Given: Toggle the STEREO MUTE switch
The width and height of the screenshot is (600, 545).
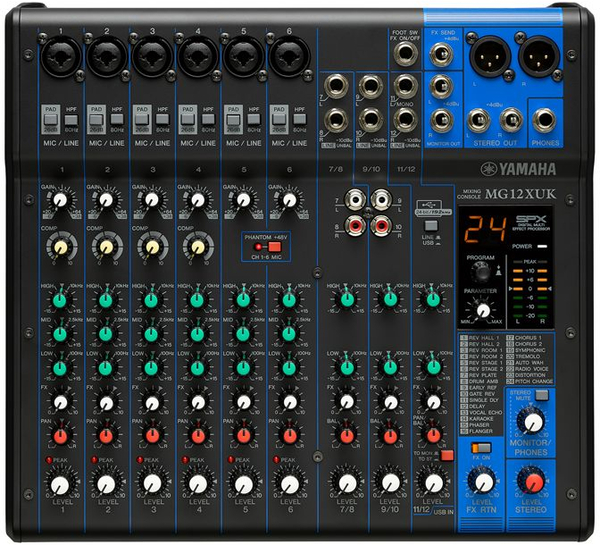Looking at the screenshot, I should (x=542, y=395).
